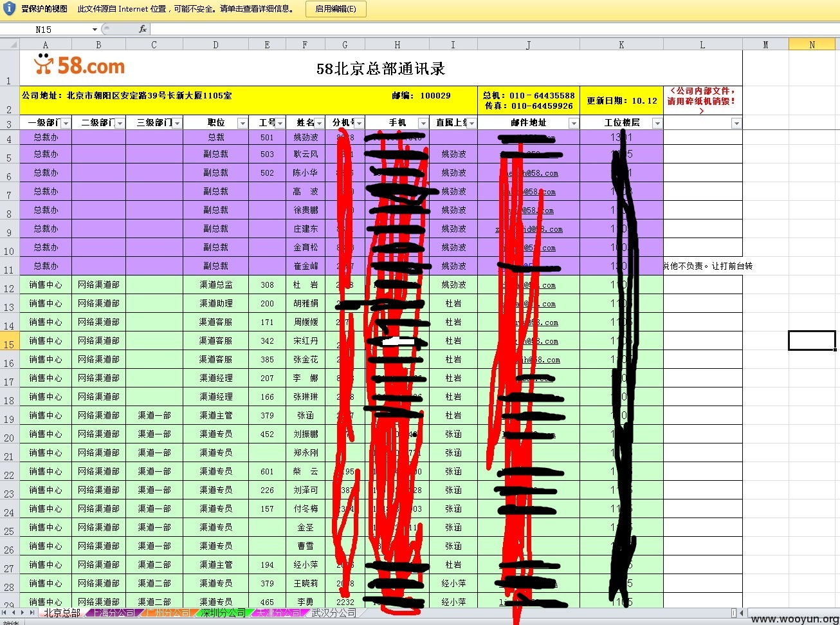840x625 pixels.
Task: Jump to last sheet with navigation arrow
Action: click(32, 613)
